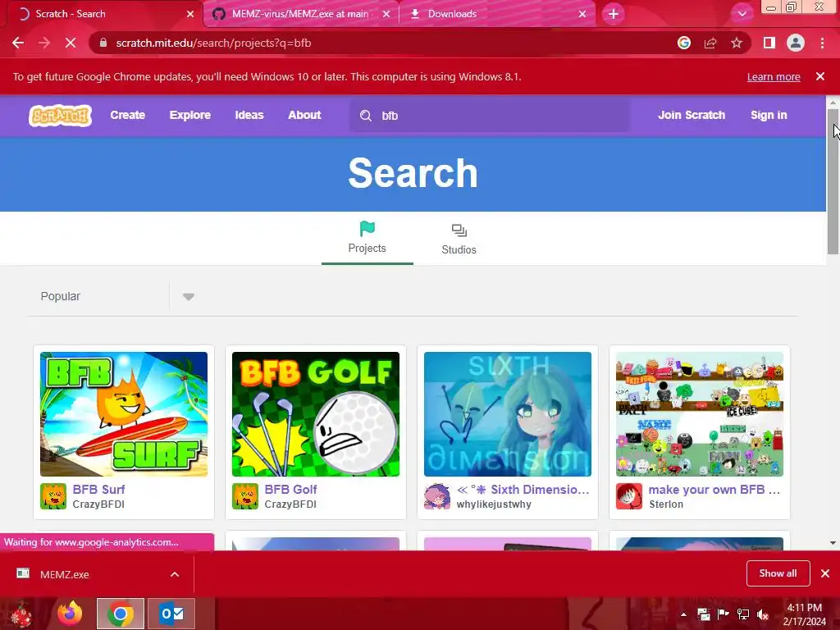Stop loading the page
840x630 pixels.
(x=71, y=43)
